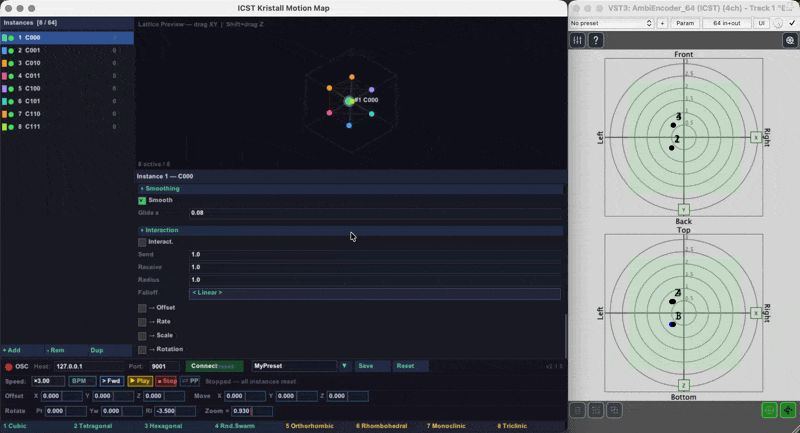Select instance 5 C100 in list
Image resolution: width=800 pixels, height=433 pixels.
[67, 88]
